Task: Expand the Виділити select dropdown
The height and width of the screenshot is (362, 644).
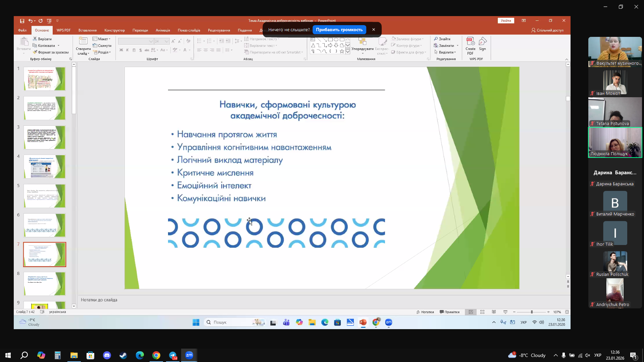Action: (445, 52)
